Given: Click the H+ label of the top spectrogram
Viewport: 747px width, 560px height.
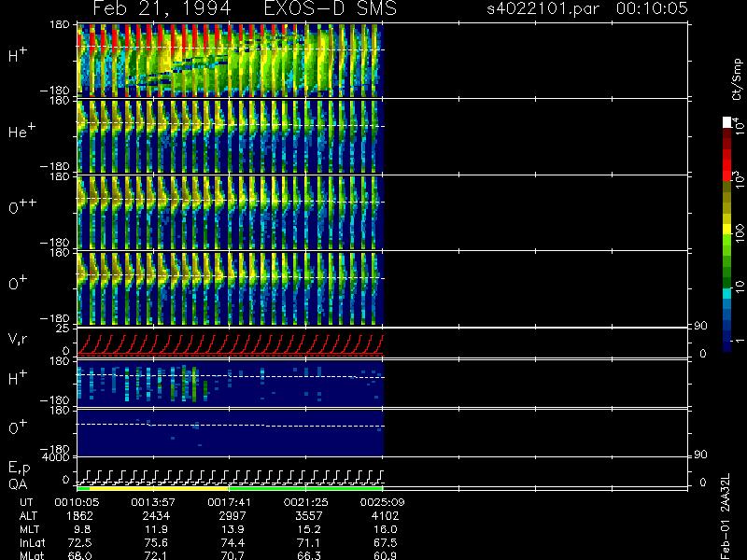Looking at the screenshot, I should click(x=18, y=55).
